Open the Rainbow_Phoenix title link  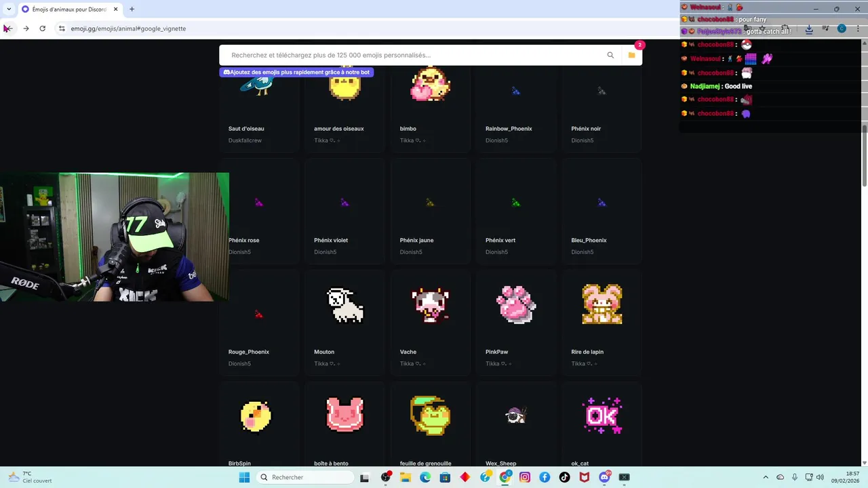coord(509,129)
